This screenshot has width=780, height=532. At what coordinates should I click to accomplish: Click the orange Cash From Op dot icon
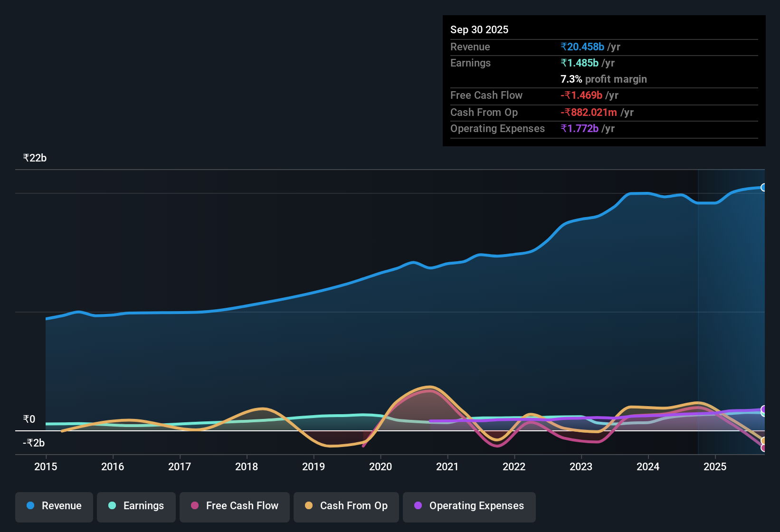pyautogui.click(x=309, y=506)
